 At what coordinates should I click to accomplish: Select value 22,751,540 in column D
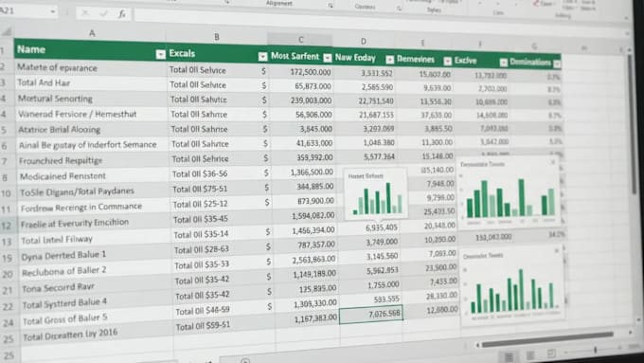376,100
